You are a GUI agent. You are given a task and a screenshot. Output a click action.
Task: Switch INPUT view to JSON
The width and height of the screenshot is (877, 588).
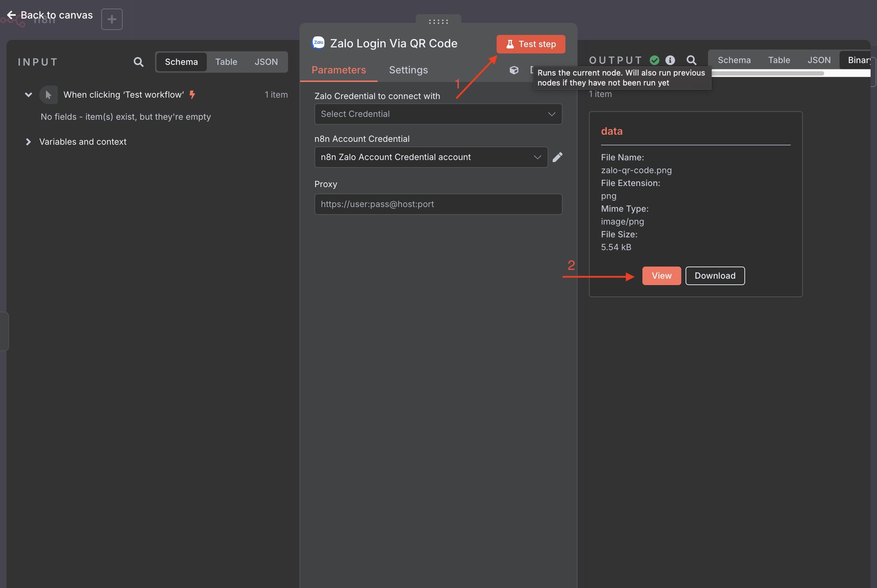[x=266, y=62]
